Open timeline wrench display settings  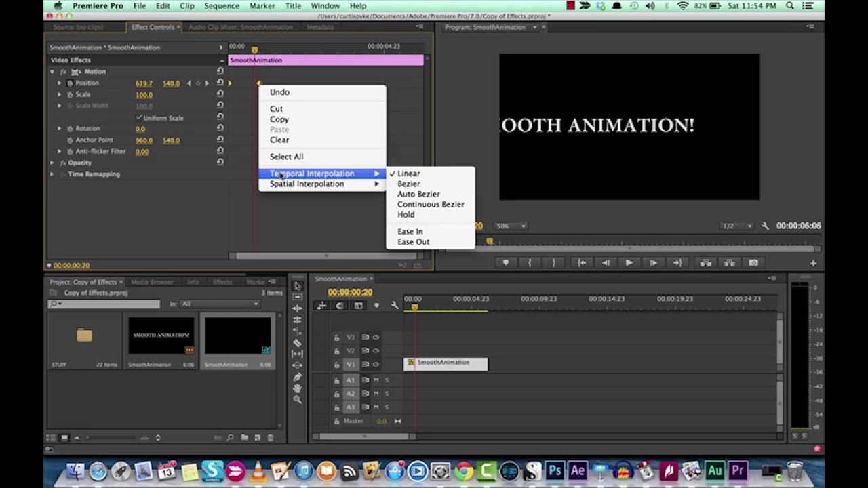[x=395, y=306]
